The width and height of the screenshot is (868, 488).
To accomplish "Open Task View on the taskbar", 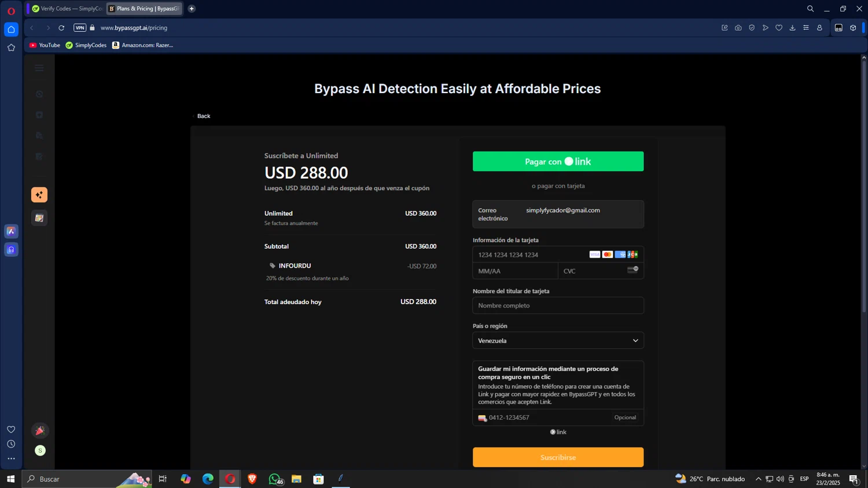I will tap(163, 479).
